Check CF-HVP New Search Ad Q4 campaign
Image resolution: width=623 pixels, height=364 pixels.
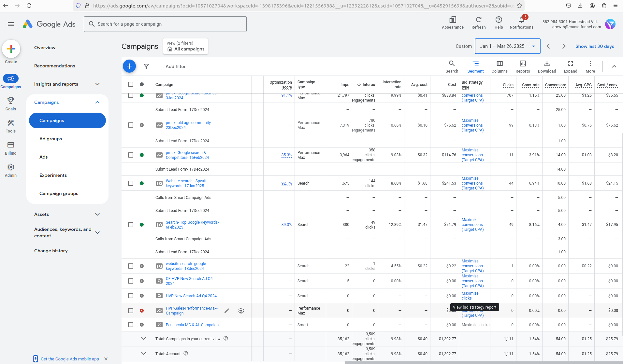coord(131,281)
